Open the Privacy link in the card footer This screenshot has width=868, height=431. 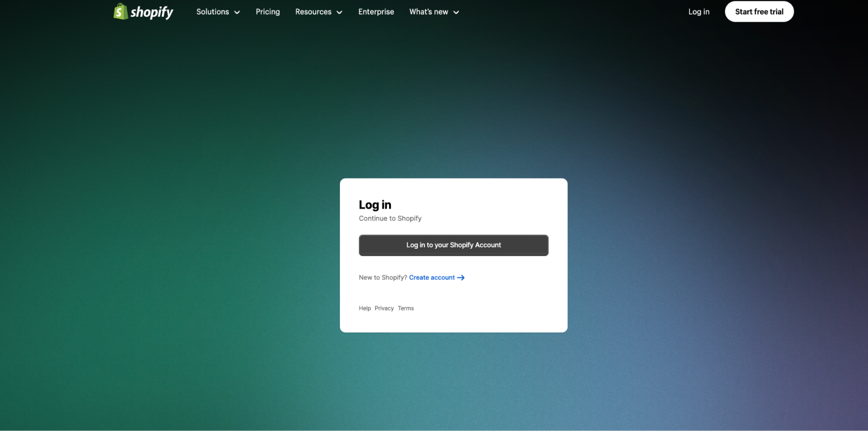click(x=384, y=308)
